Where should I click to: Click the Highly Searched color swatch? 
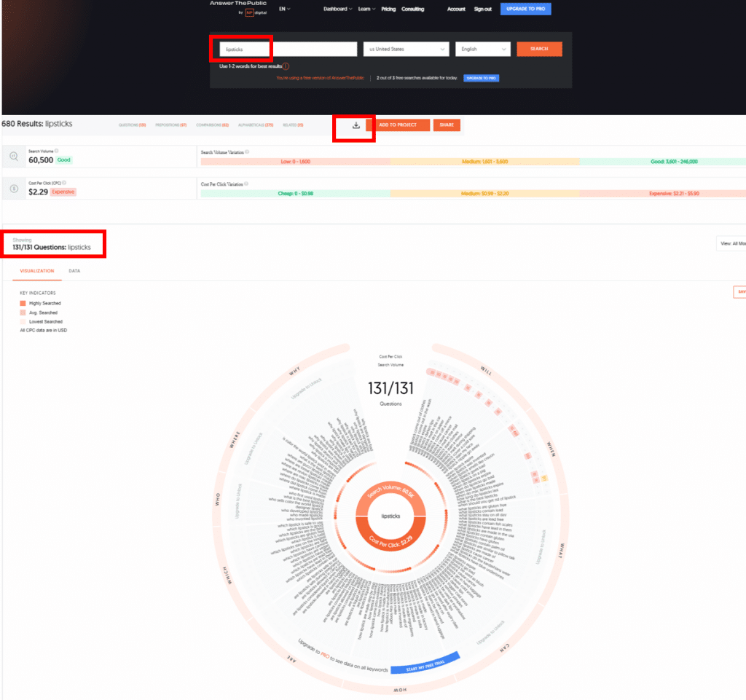[23, 303]
